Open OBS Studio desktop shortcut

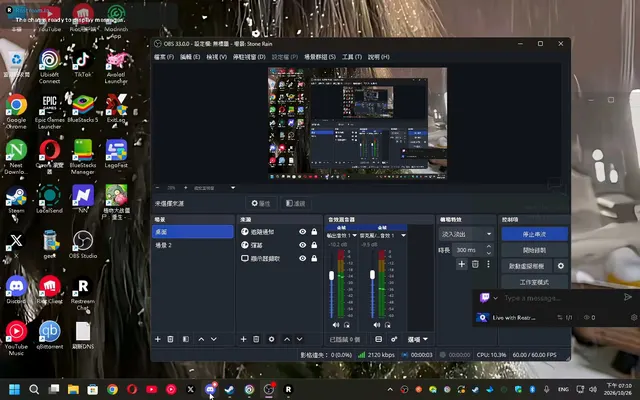click(83, 244)
